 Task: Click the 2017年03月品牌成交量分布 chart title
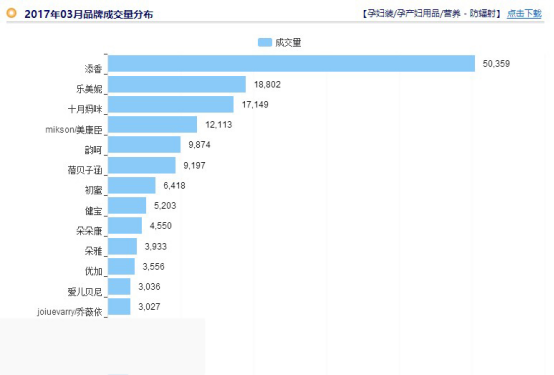pos(89,14)
